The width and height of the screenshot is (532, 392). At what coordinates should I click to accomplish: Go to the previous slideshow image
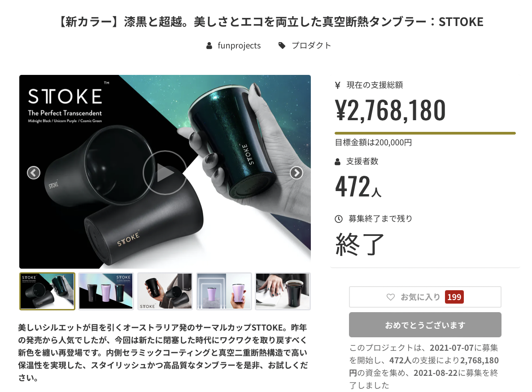(34, 173)
